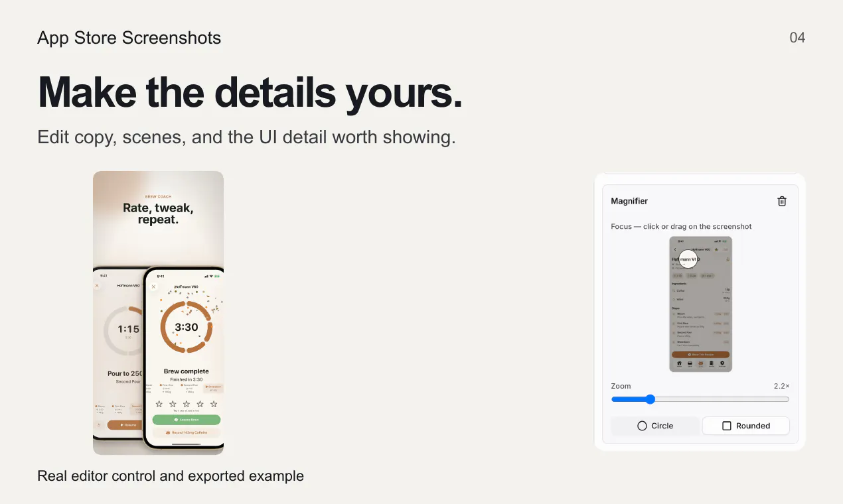Click the "2.2×" zoom value
843x504 pixels.
782,386
